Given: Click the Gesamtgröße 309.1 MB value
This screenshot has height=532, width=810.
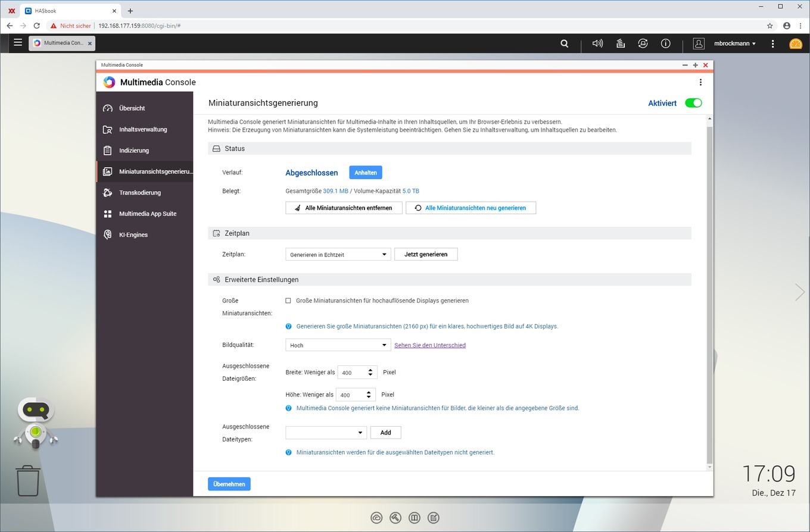Looking at the screenshot, I should (335, 191).
